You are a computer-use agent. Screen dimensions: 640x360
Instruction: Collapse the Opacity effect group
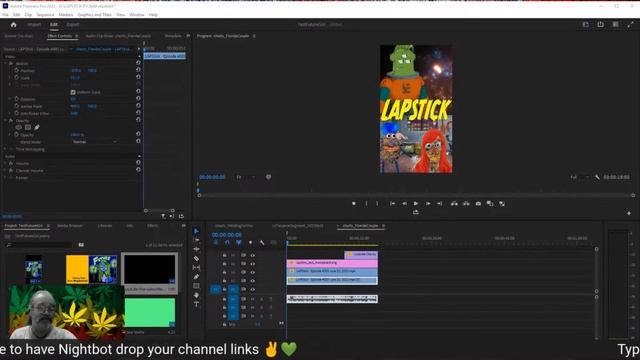[5, 120]
